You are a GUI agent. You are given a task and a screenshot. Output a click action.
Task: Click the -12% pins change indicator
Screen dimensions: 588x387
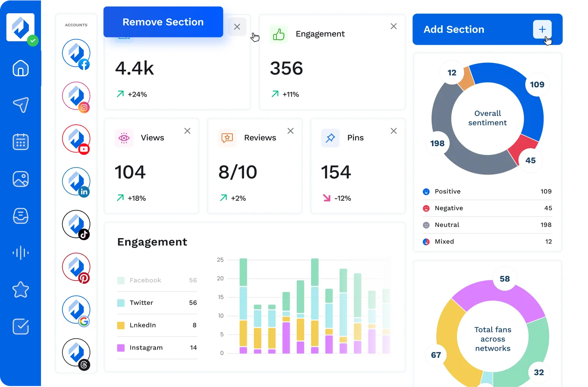pyautogui.click(x=337, y=198)
